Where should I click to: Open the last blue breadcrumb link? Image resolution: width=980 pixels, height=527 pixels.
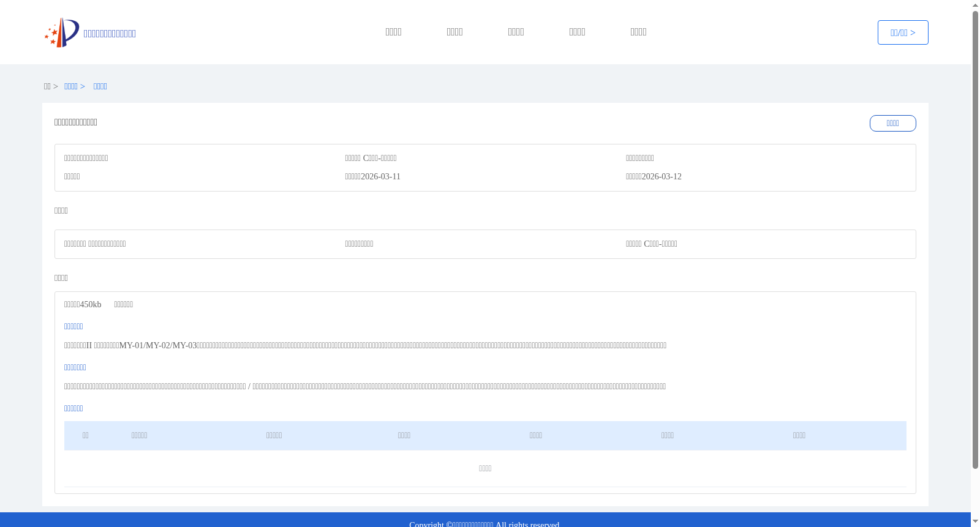pyautogui.click(x=100, y=86)
